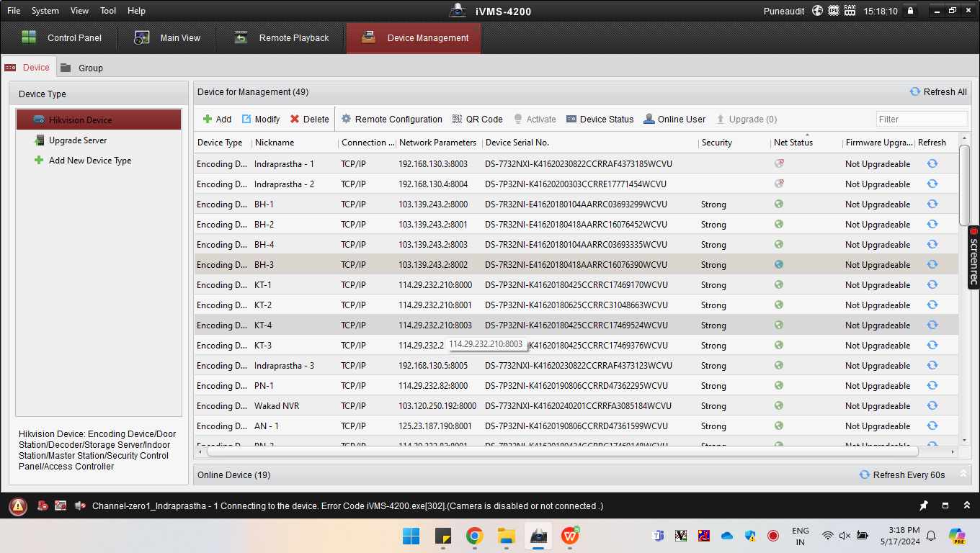The height and width of the screenshot is (553, 980).
Task: Lock the client with the padlock icon
Action: point(911,11)
